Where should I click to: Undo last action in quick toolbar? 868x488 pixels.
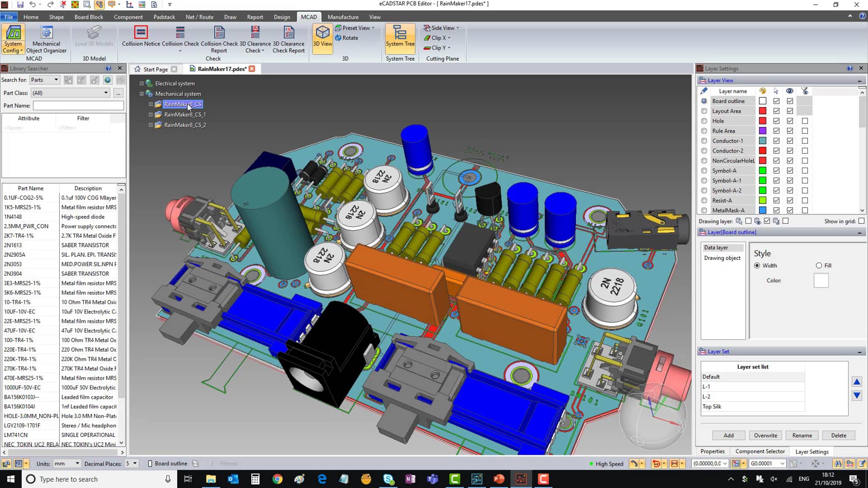pyautogui.click(x=33, y=5)
